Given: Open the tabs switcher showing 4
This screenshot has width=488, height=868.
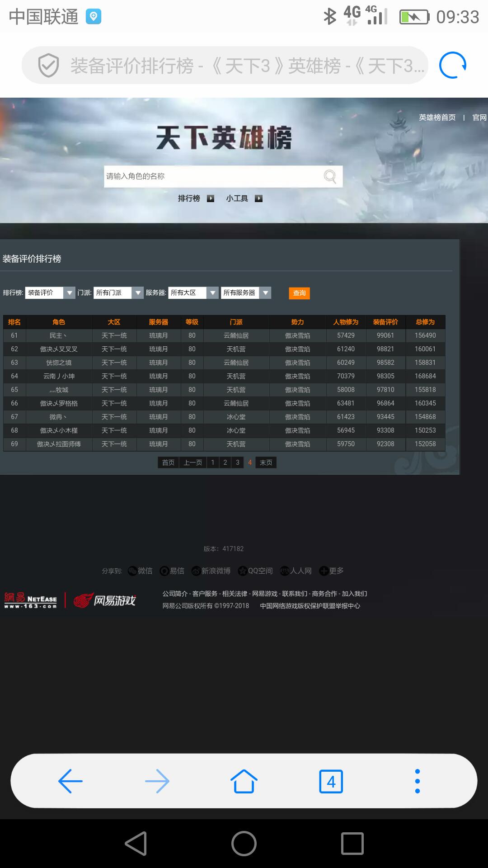Looking at the screenshot, I should (x=331, y=781).
